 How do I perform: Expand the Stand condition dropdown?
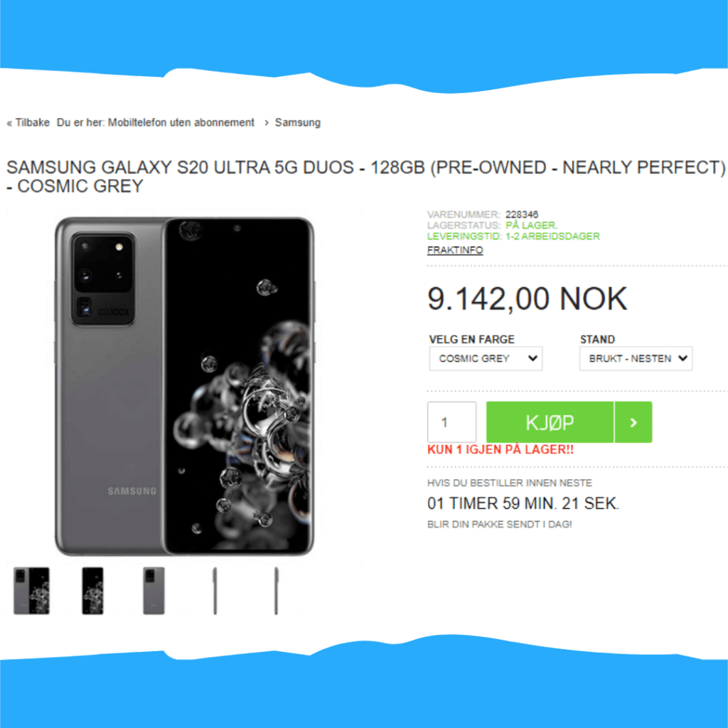click(x=636, y=358)
